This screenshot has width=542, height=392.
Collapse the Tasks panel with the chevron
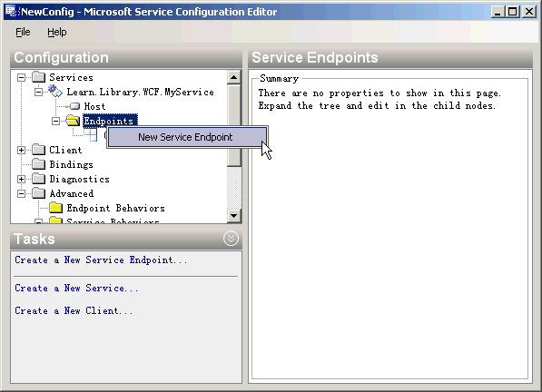click(231, 239)
